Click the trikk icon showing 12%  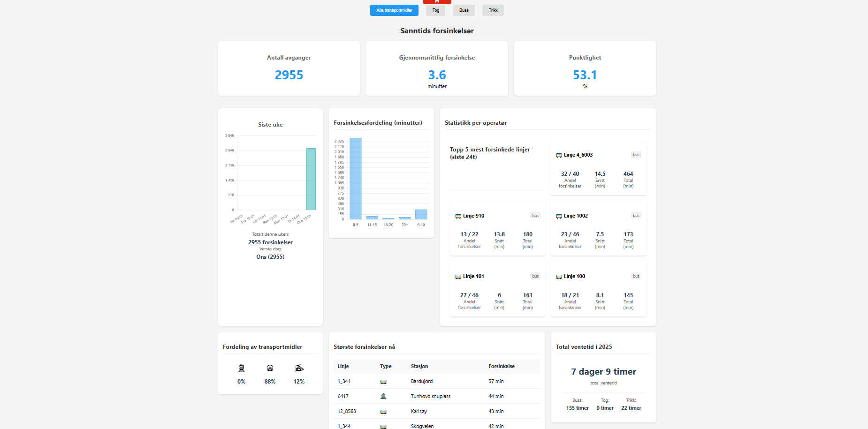(x=299, y=369)
